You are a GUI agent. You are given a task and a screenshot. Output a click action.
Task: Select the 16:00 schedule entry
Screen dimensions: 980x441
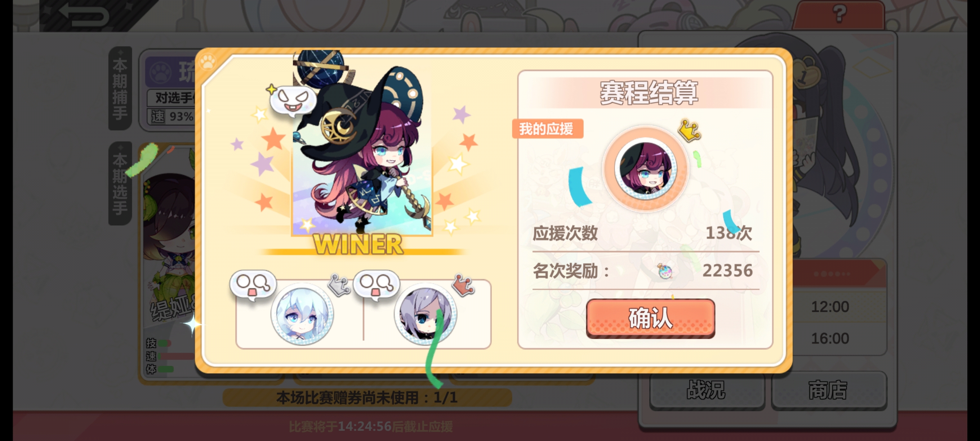[830, 338]
